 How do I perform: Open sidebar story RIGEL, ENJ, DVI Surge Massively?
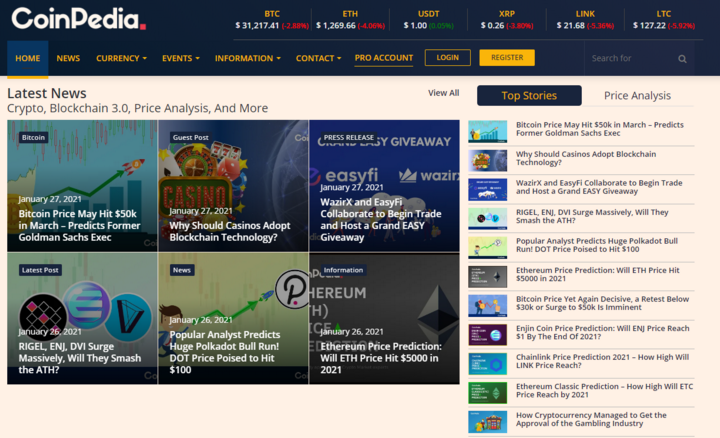coord(592,216)
